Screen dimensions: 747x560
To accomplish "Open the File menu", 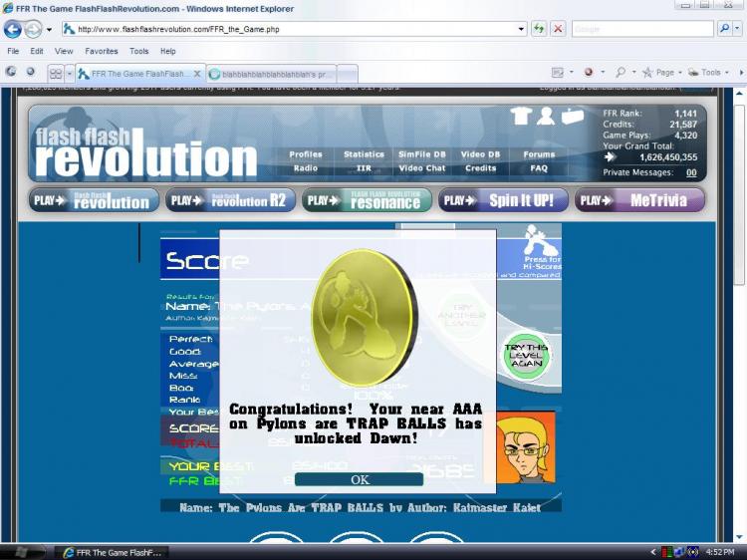I will coord(13,51).
